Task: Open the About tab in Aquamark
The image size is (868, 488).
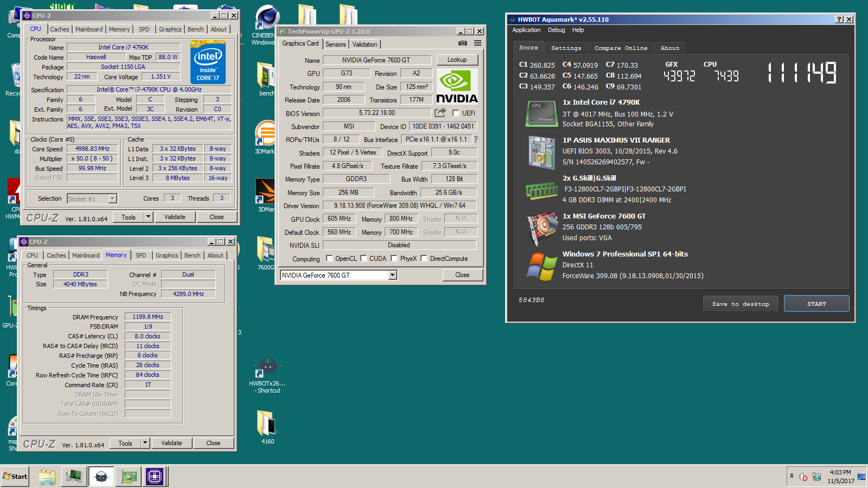Action: coord(670,48)
